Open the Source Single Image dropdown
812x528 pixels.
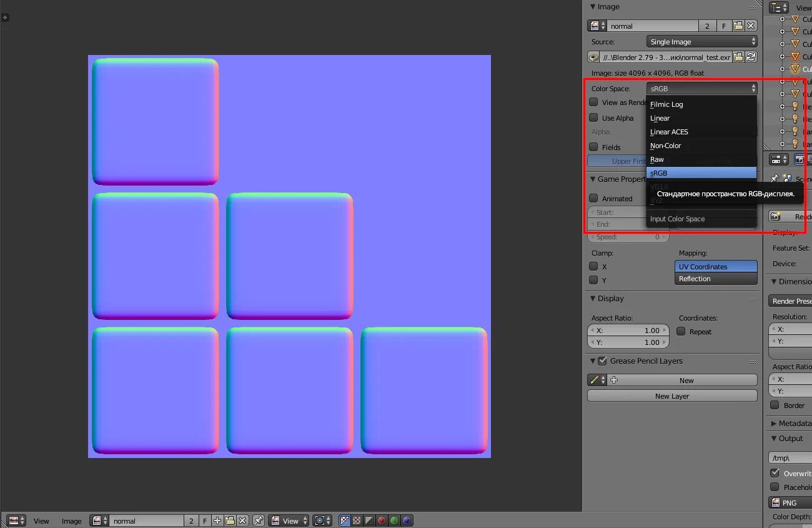702,42
